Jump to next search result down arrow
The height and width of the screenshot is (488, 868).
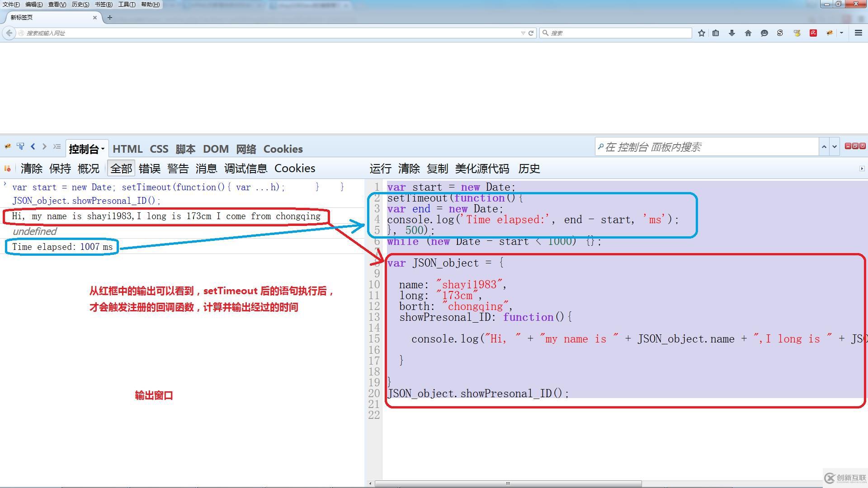coord(835,147)
